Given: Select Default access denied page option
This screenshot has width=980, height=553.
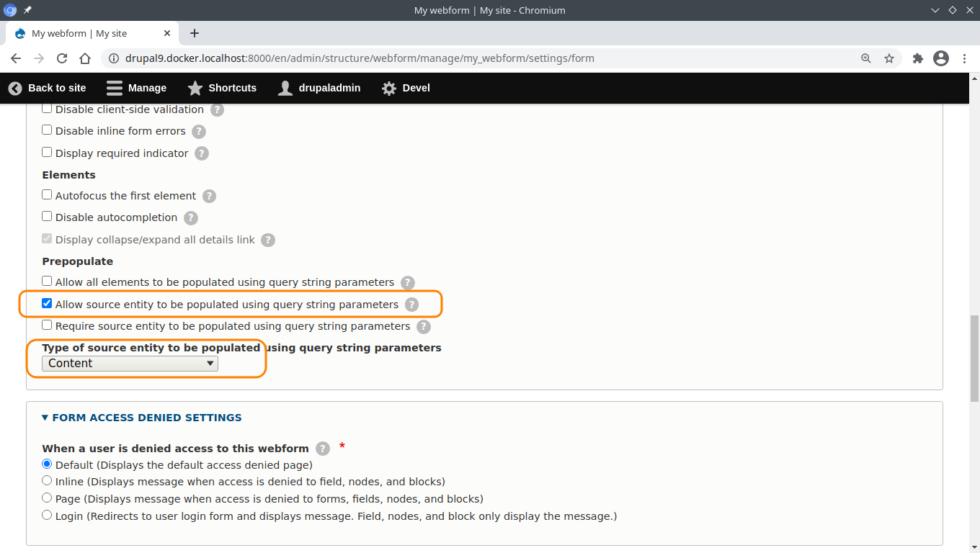Looking at the screenshot, I should coord(47,464).
